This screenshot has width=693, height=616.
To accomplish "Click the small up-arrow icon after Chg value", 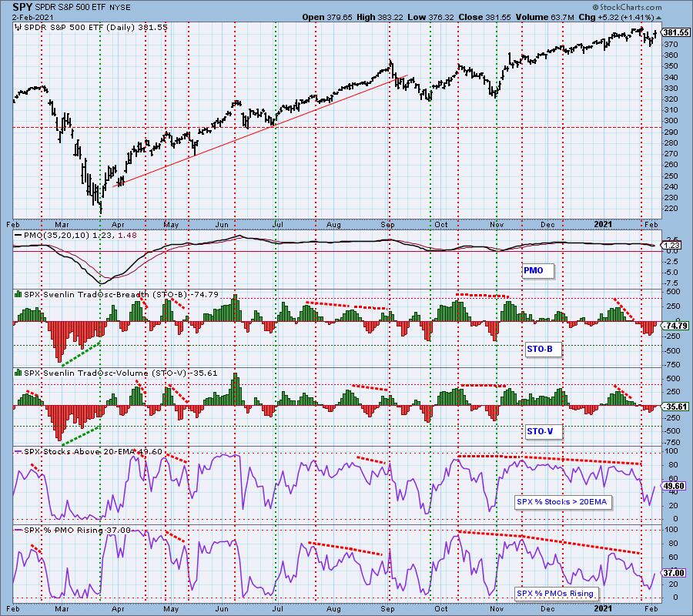I will pyautogui.click(x=659, y=18).
